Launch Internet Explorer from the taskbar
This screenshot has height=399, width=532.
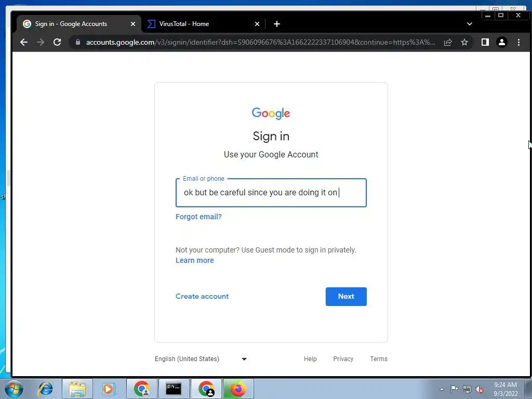(x=46, y=389)
